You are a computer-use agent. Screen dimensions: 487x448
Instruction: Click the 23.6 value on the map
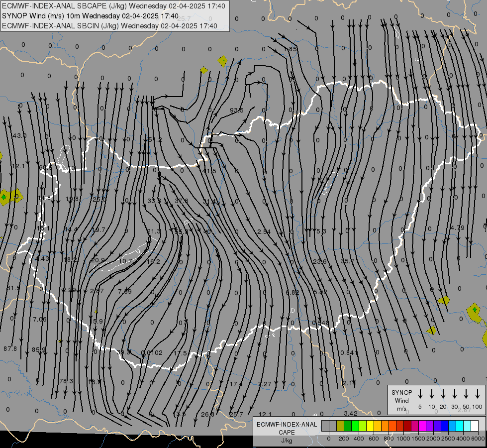319,261
